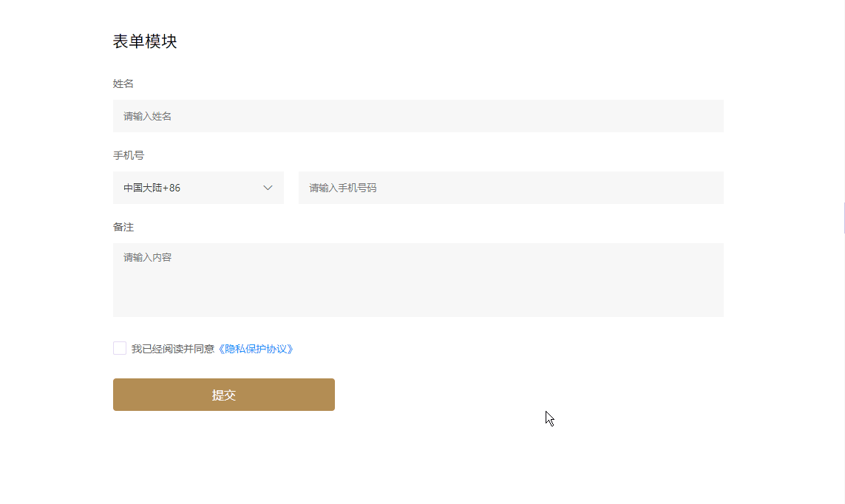845x504 pixels.
Task: Focus the 请输入姓名 name field
Action: point(418,116)
